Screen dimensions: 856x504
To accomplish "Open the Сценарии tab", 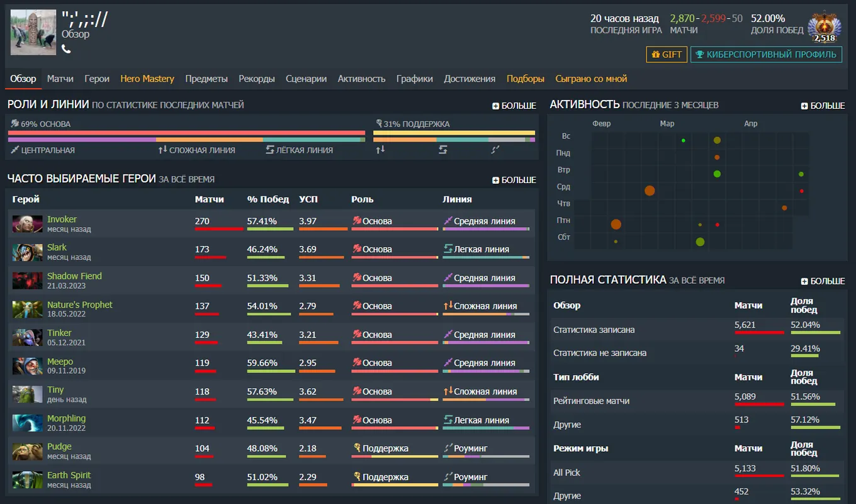I will (306, 79).
